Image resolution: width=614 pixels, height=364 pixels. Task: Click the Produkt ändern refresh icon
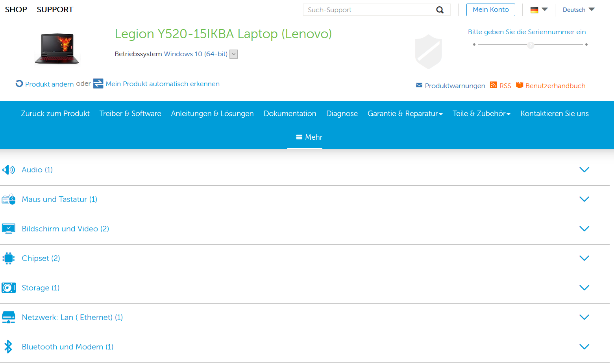click(19, 83)
